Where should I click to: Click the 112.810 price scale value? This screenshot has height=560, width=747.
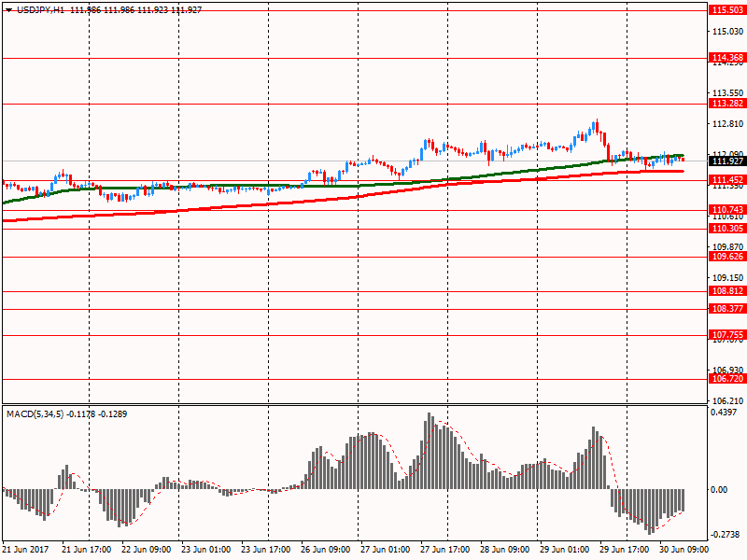[x=727, y=124]
